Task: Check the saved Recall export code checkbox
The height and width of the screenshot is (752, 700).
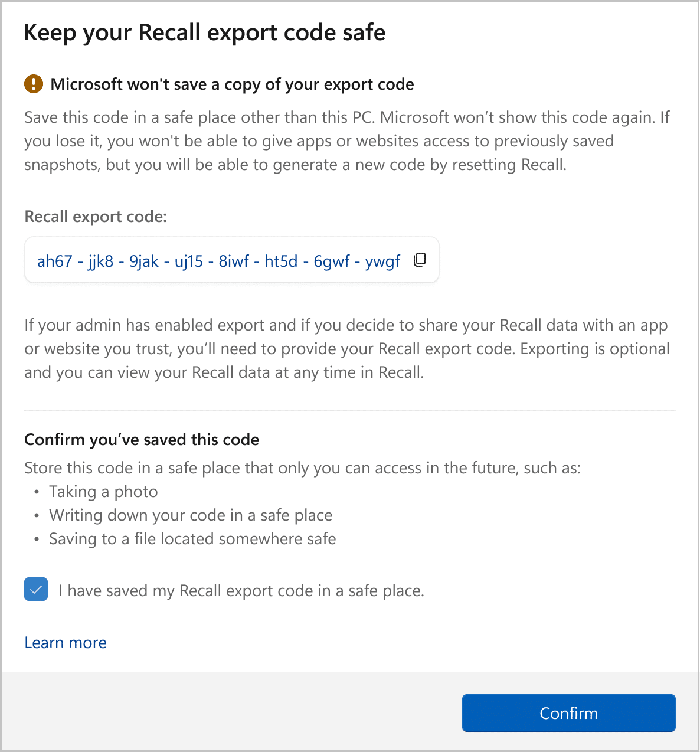Action: tap(36, 590)
